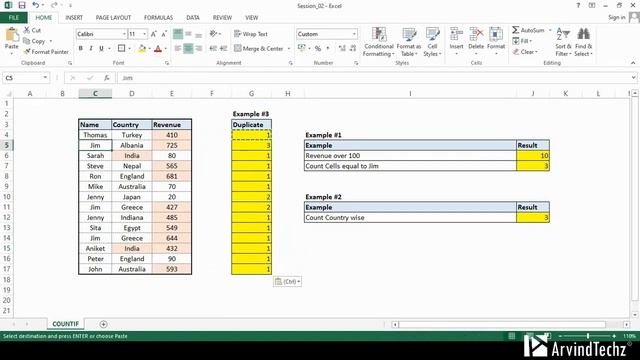Image resolution: width=640 pixels, height=360 pixels.
Task: Click the Select All corner button
Action: (8, 94)
